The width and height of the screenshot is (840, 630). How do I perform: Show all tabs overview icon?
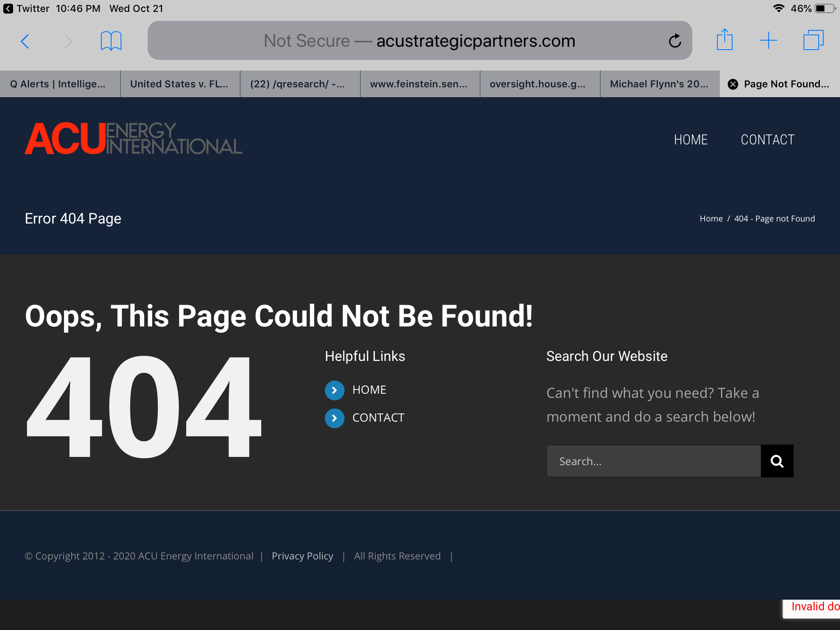coord(813,40)
